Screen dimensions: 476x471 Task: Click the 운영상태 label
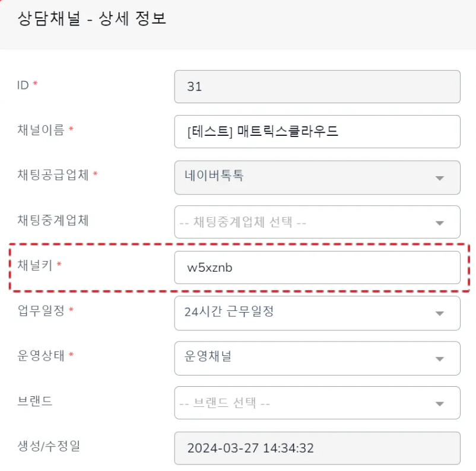pyautogui.click(x=41, y=355)
